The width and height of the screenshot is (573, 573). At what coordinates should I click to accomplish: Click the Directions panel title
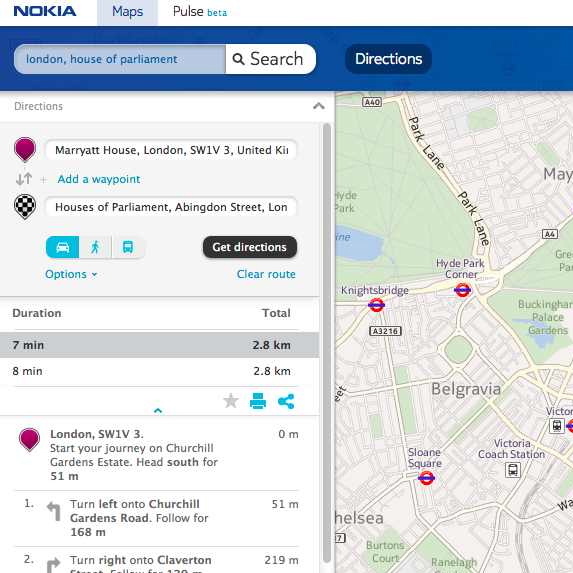tap(38, 106)
